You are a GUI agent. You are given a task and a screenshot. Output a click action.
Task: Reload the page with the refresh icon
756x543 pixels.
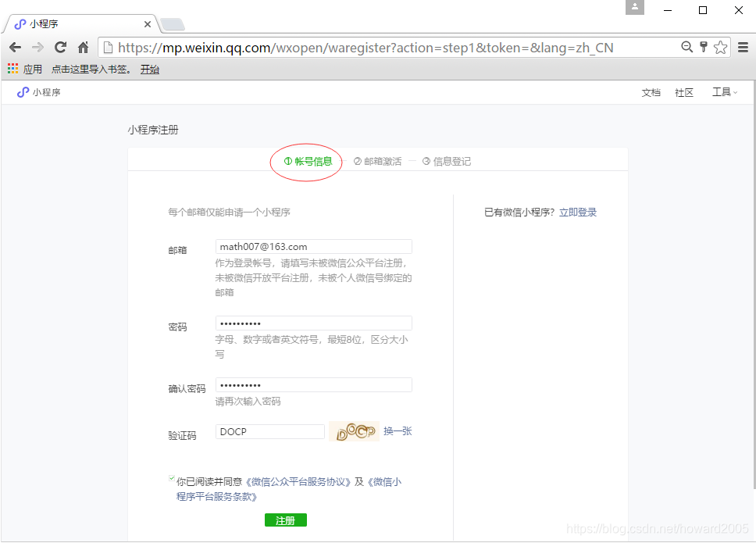(x=60, y=47)
